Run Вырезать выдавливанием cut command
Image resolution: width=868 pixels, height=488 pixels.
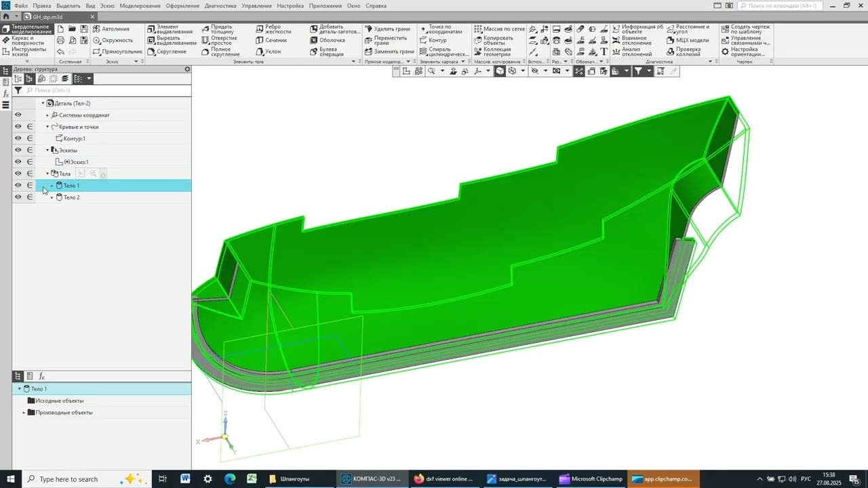[172, 40]
